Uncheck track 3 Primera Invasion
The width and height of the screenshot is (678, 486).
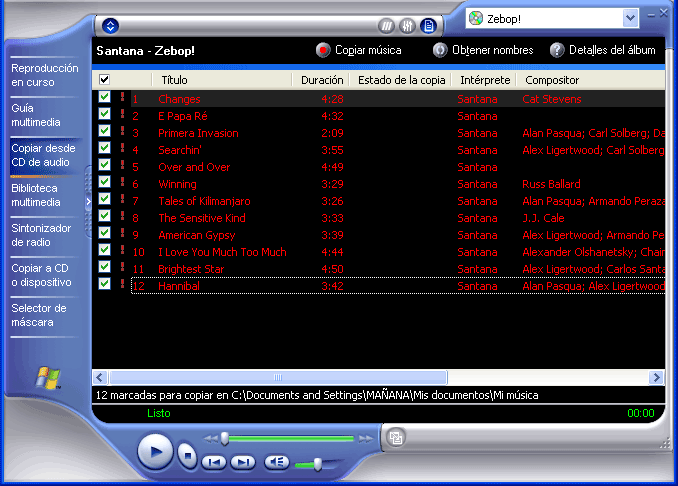(x=104, y=131)
